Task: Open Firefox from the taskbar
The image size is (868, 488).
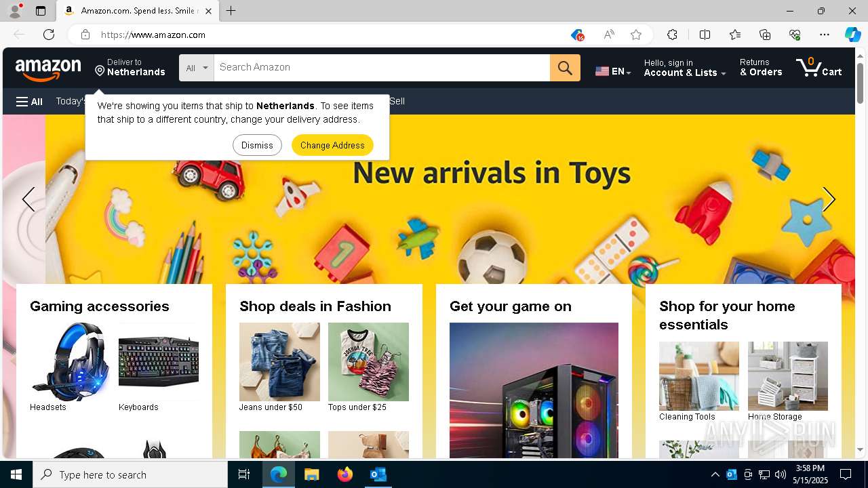Action: [x=345, y=474]
